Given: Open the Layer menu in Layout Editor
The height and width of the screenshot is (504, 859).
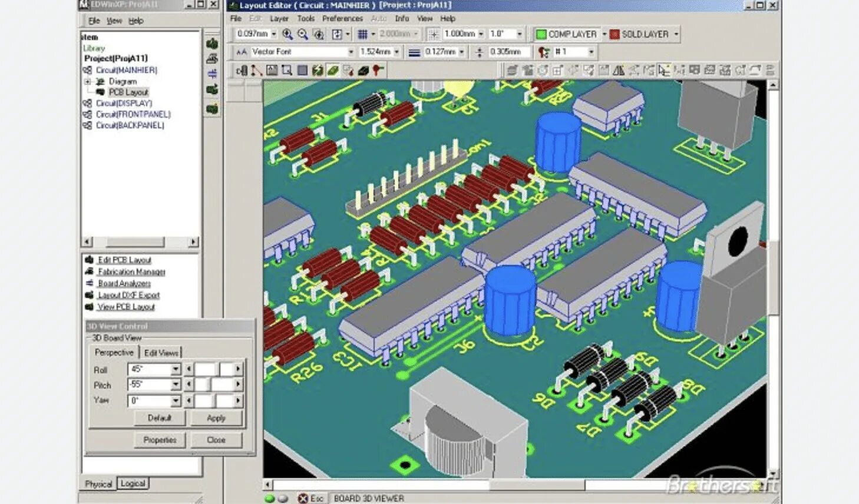Looking at the screenshot, I should pyautogui.click(x=279, y=19).
